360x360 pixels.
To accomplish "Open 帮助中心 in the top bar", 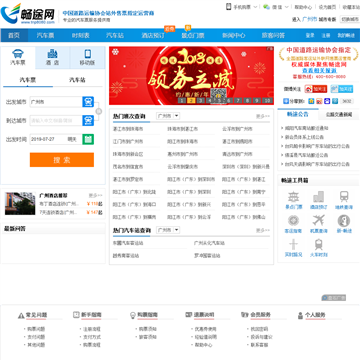I will point(303,7).
